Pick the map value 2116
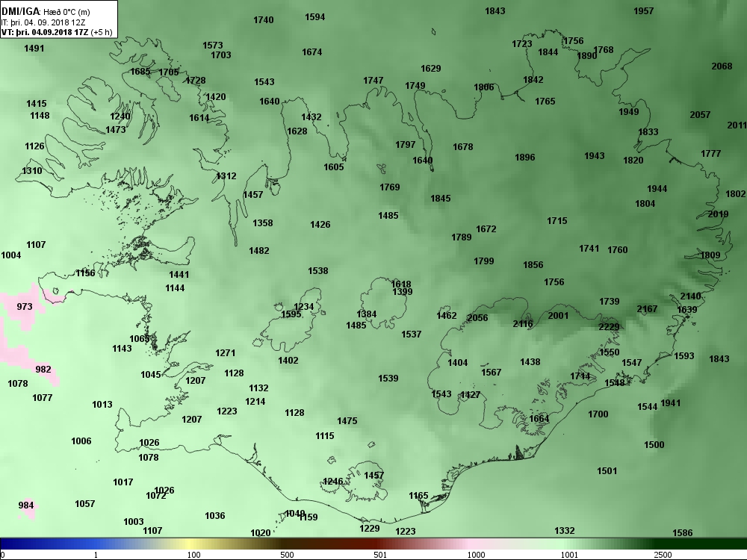 pos(523,324)
